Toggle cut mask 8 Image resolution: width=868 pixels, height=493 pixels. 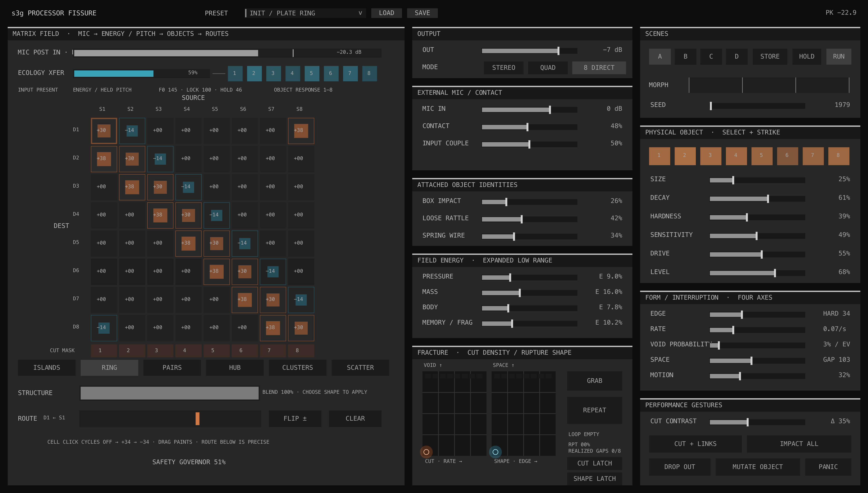click(301, 350)
